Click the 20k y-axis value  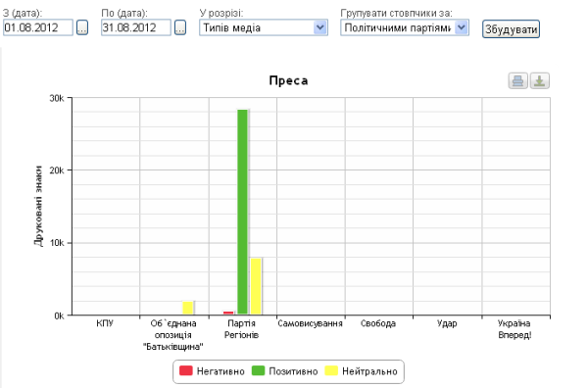click(x=57, y=170)
